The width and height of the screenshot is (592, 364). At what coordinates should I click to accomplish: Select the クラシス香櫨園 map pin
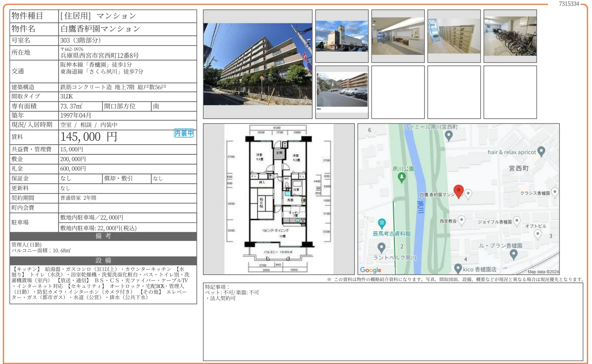pos(555,192)
